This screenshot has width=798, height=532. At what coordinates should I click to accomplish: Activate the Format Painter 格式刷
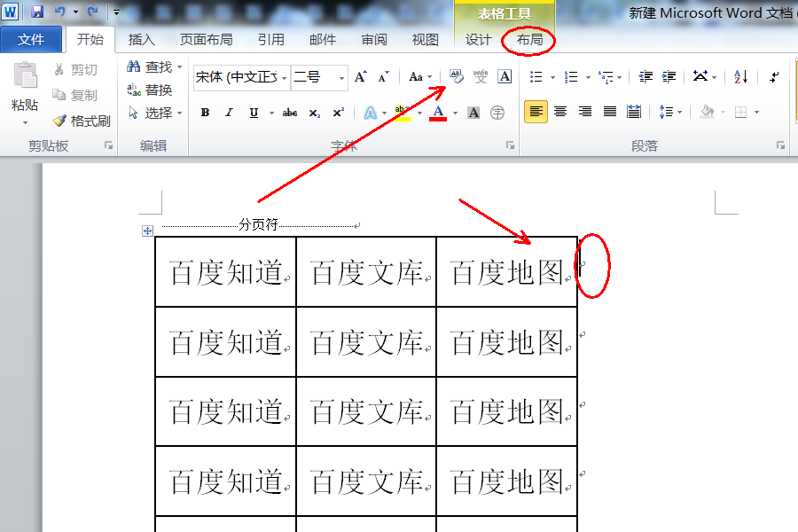point(82,121)
